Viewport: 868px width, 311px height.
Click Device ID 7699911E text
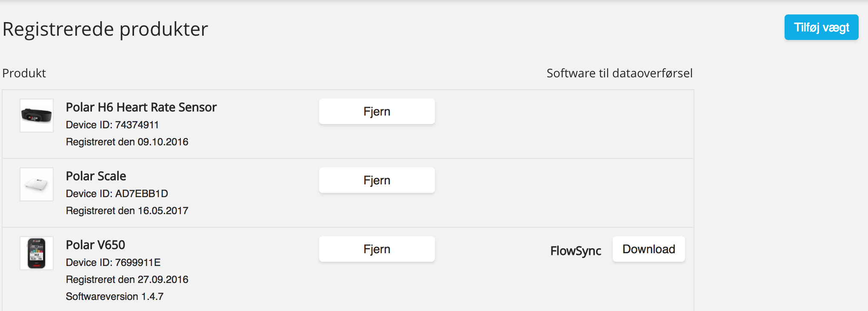(113, 263)
